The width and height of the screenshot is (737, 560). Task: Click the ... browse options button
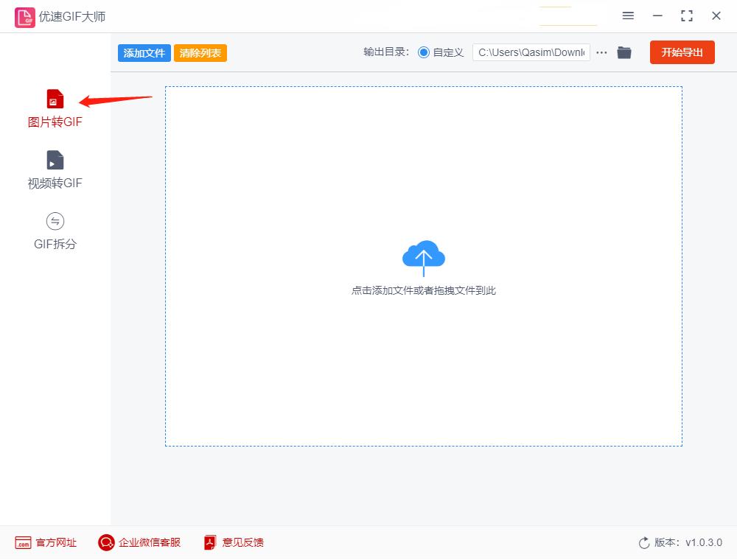coord(602,52)
